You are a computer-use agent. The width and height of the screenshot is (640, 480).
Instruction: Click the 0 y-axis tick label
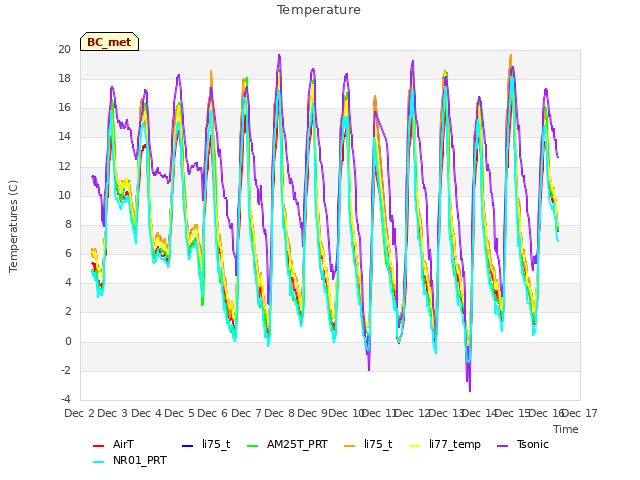68,342
